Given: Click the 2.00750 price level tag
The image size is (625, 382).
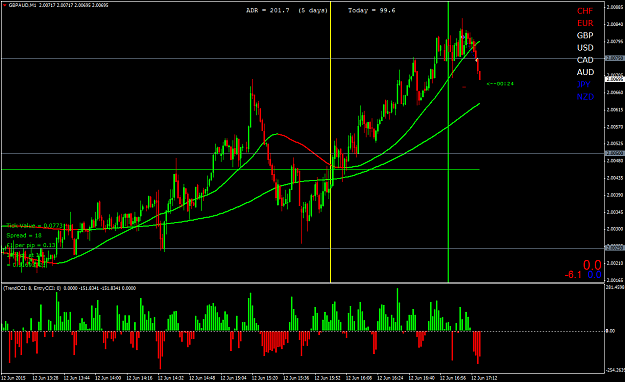Looking at the screenshot, I should [614, 58].
